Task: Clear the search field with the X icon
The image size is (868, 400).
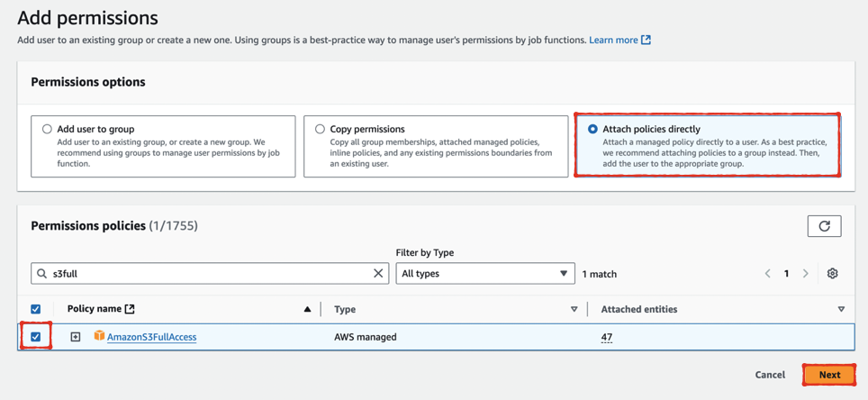Action: (378, 273)
